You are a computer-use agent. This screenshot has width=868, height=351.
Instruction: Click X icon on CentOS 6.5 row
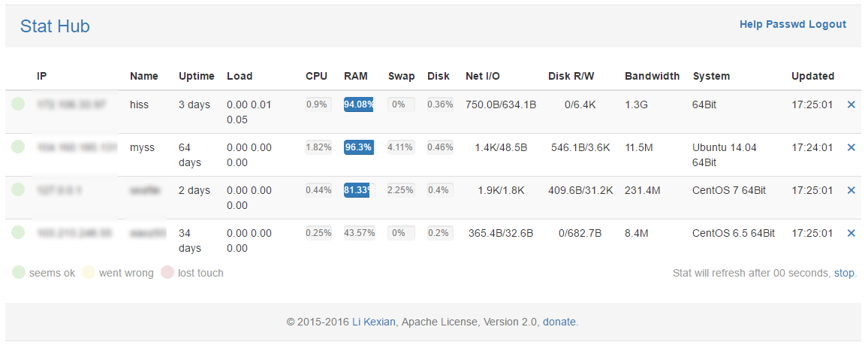pyautogui.click(x=851, y=233)
